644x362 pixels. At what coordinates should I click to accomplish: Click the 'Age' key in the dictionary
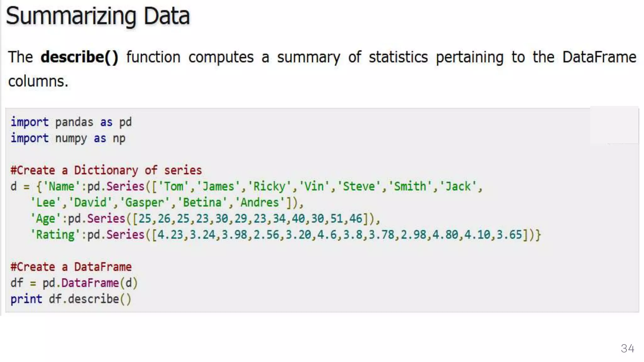(46, 219)
